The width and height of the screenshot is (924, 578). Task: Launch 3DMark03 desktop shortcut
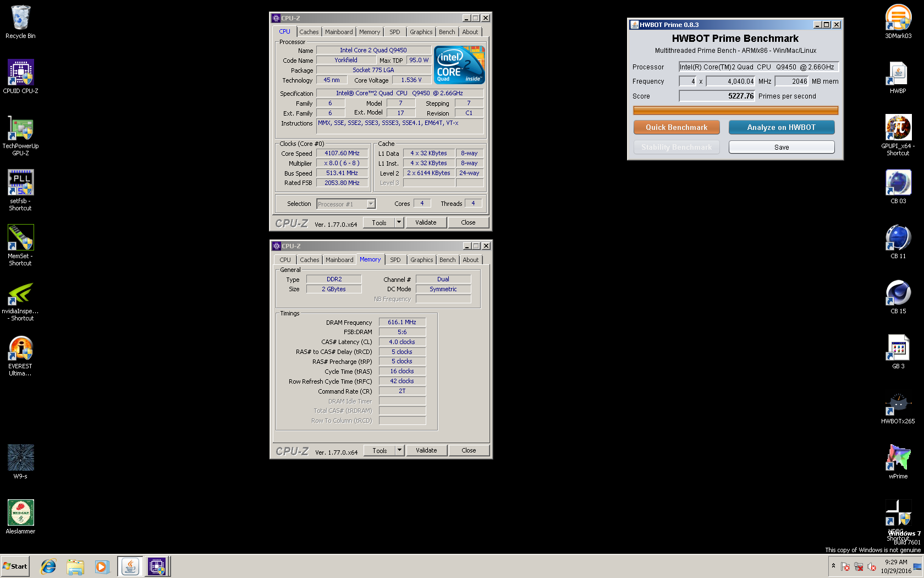(898, 22)
